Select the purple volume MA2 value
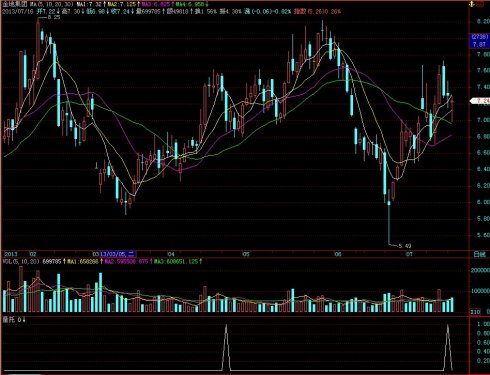The width and height of the screenshot is (490, 375). 126,262
